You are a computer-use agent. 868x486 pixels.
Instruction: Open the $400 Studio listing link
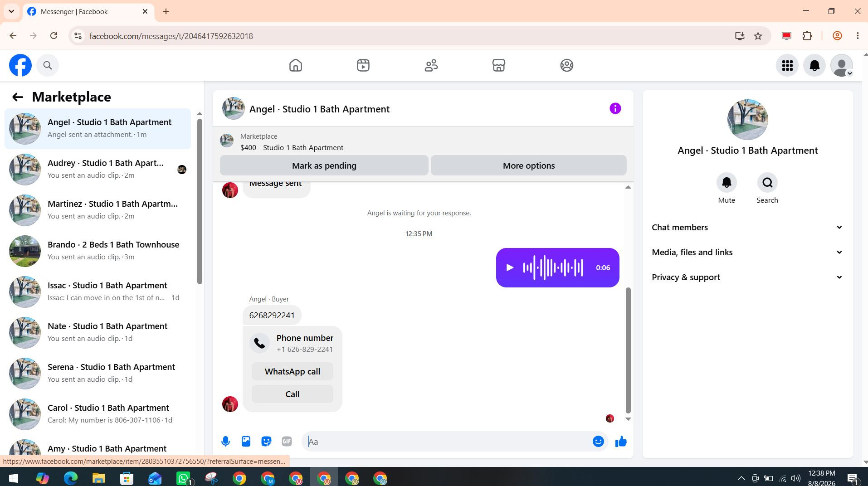tap(292, 148)
